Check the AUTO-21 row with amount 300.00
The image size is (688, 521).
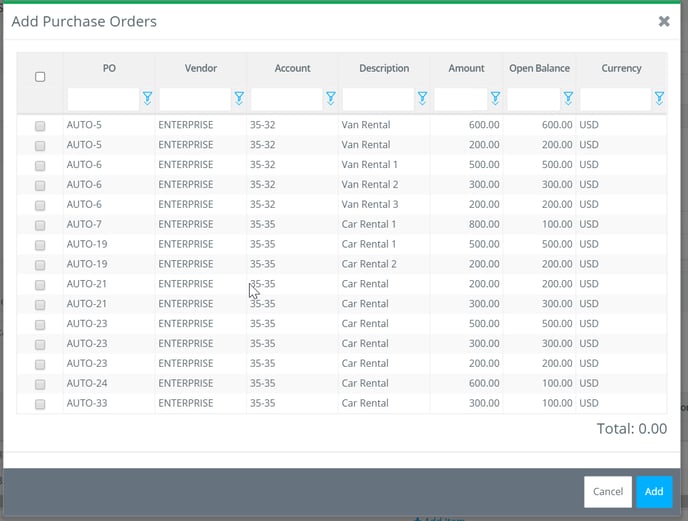point(40,305)
